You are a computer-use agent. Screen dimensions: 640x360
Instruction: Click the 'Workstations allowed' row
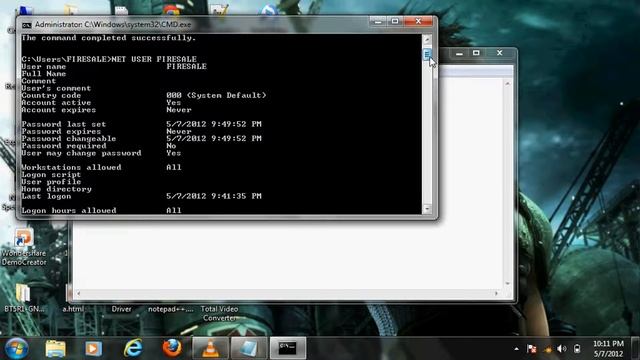coord(101,167)
